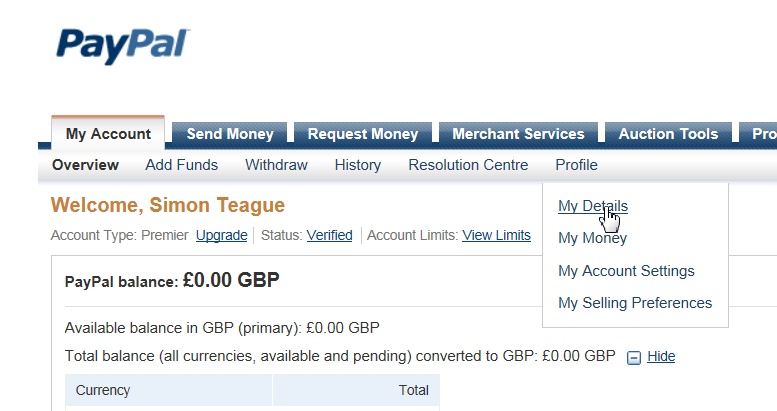Switch to the Send Money tab

pyautogui.click(x=230, y=134)
